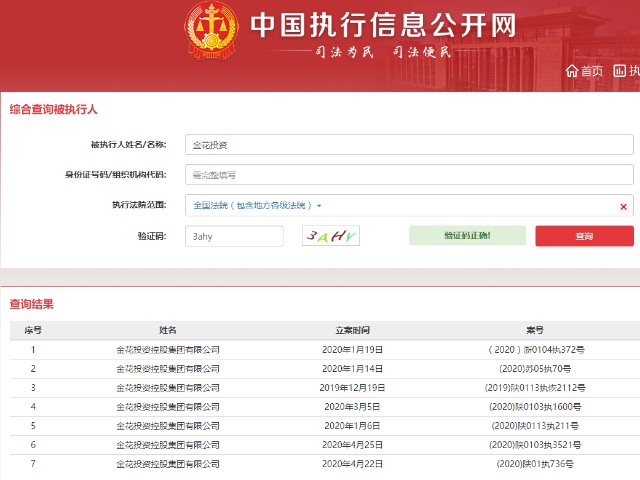
Task: Click filing date 2020年4月25日
Action: coord(352,445)
